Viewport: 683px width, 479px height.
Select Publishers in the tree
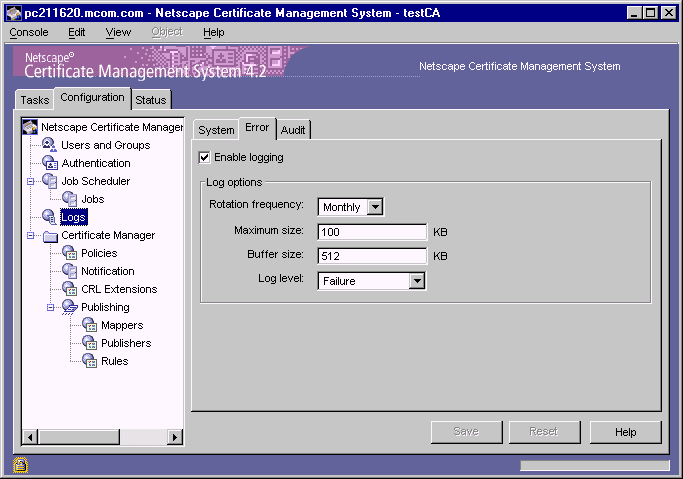click(126, 343)
